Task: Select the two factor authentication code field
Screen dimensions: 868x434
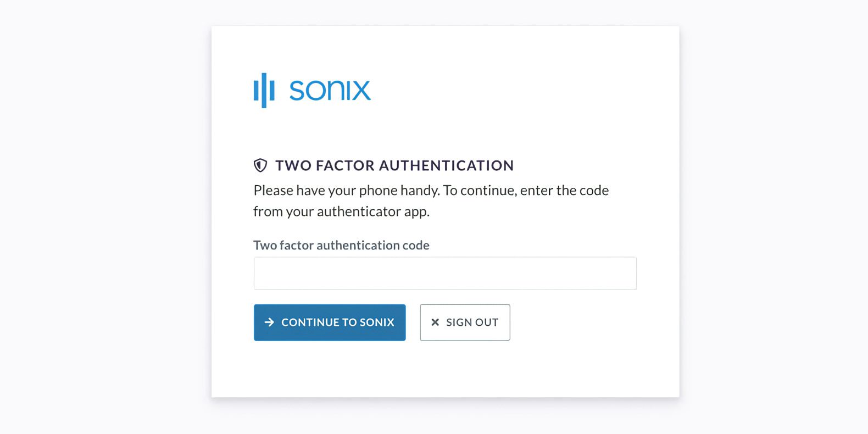Action: (445, 273)
